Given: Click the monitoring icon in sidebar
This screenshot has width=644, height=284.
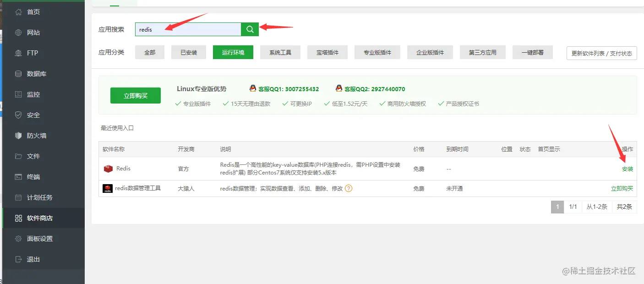Looking at the screenshot, I should (x=18, y=94).
